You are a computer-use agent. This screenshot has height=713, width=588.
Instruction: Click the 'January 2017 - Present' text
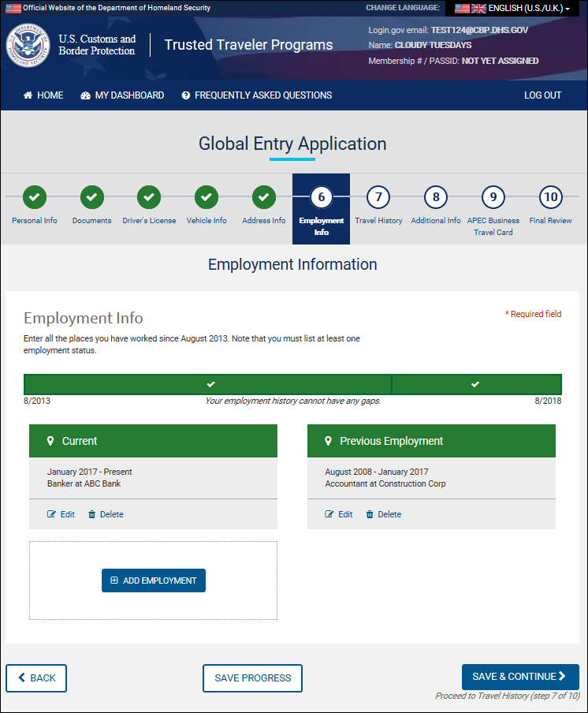pos(90,472)
